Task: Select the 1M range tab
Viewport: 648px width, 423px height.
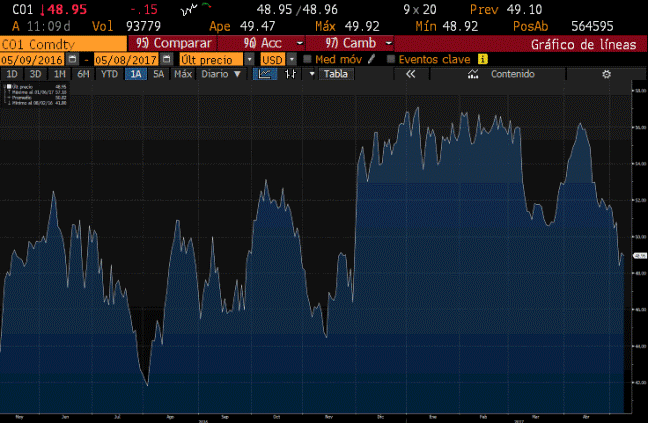Action: [60, 74]
